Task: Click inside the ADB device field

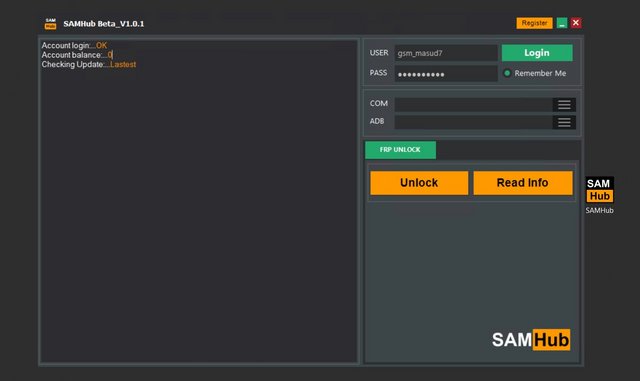Action: pos(473,122)
